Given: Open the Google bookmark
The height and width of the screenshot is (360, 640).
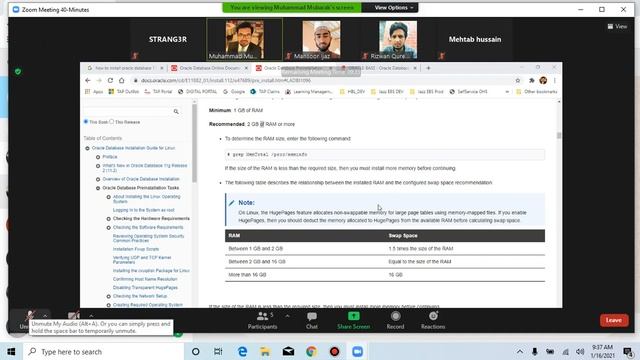Looking at the screenshot, I should click(234, 92).
